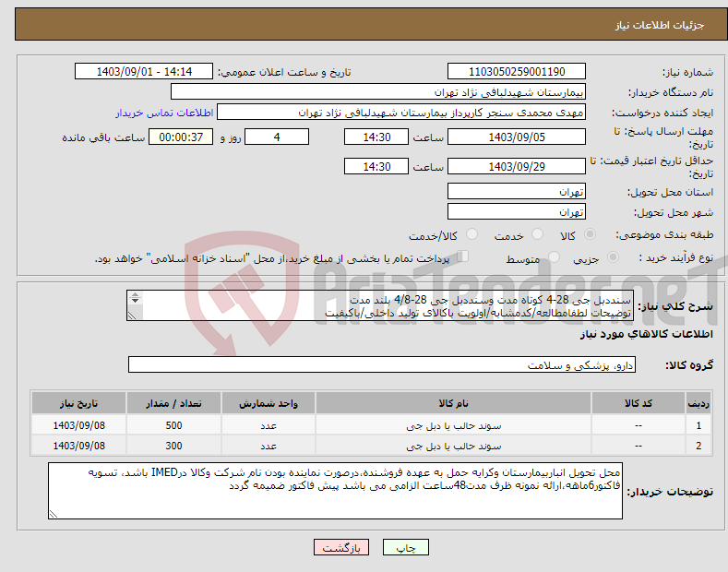The height and width of the screenshot is (572, 728).
Task: Click the requester field مهدی محمدی سنجر
Action: point(401,113)
